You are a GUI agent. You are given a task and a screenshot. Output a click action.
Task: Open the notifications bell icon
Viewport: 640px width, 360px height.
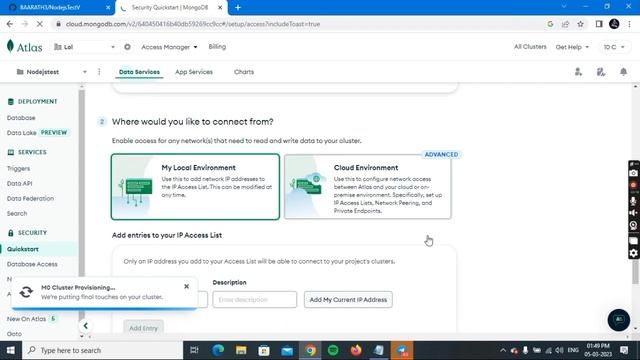(x=623, y=72)
